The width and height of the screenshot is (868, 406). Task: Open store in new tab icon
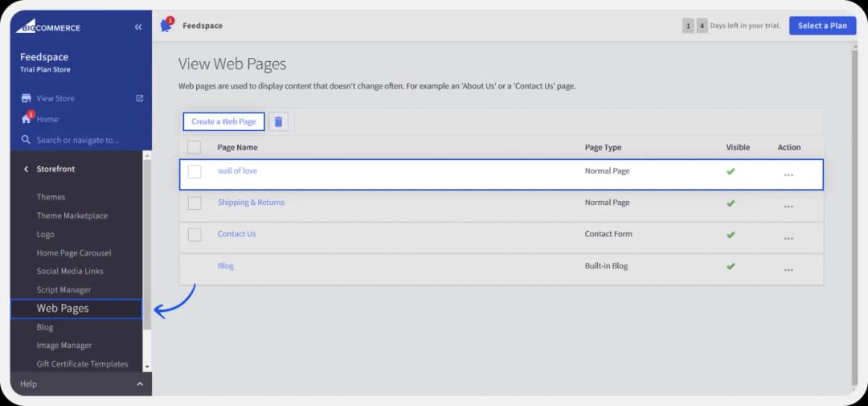tap(140, 98)
